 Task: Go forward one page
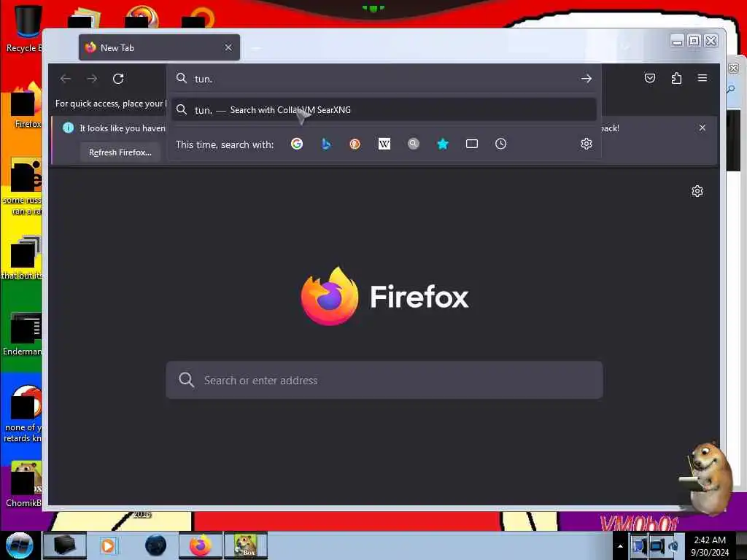[x=92, y=79]
